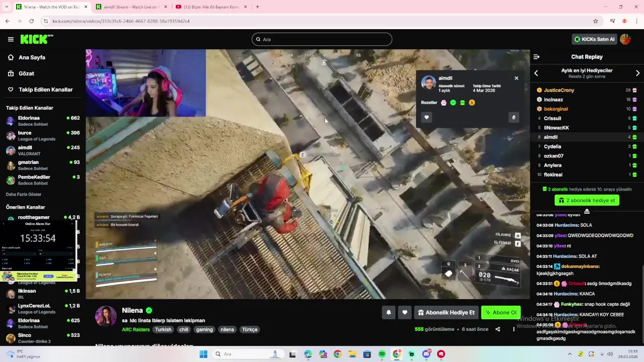This screenshot has width=644, height=362.
Task: Click the KICK logo
Action: click(x=37, y=39)
